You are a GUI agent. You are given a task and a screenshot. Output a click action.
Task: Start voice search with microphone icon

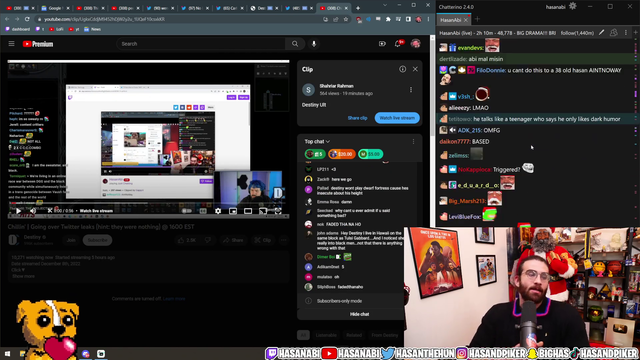[314, 44]
